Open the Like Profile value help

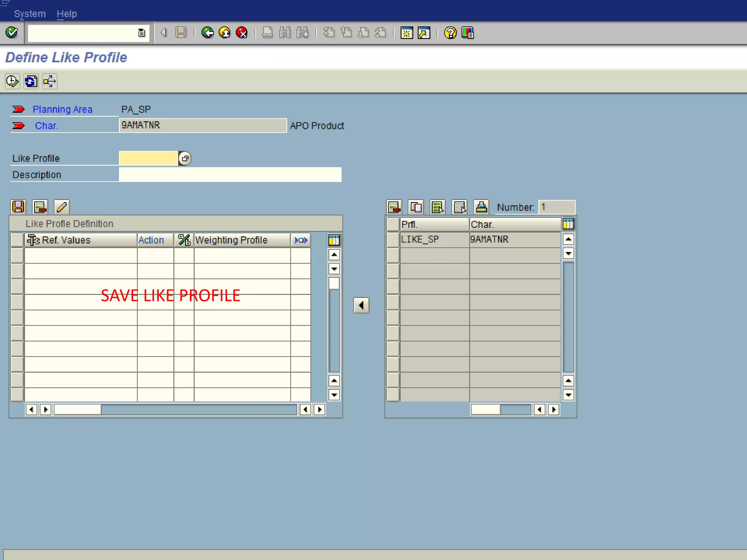pyautogui.click(x=185, y=158)
